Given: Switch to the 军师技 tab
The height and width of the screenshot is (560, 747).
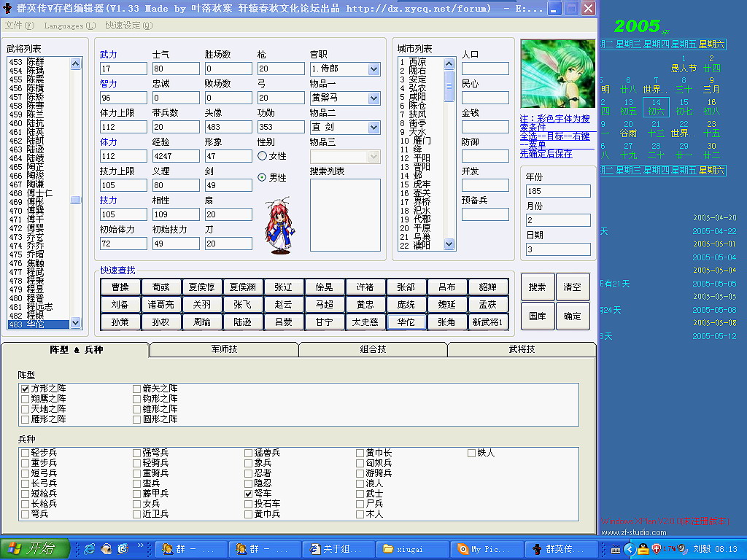Looking at the screenshot, I should 224,350.
